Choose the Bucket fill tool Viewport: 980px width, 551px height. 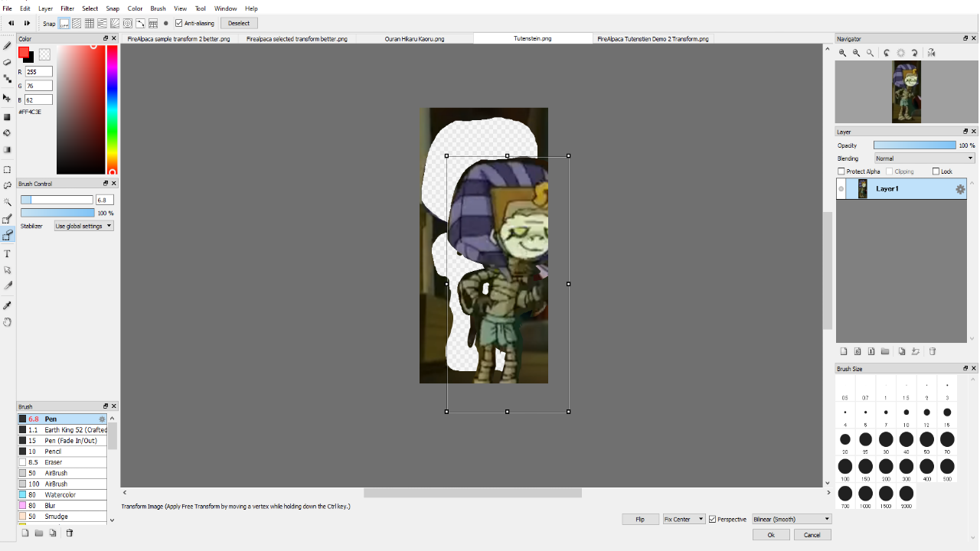pyautogui.click(x=8, y=133)
